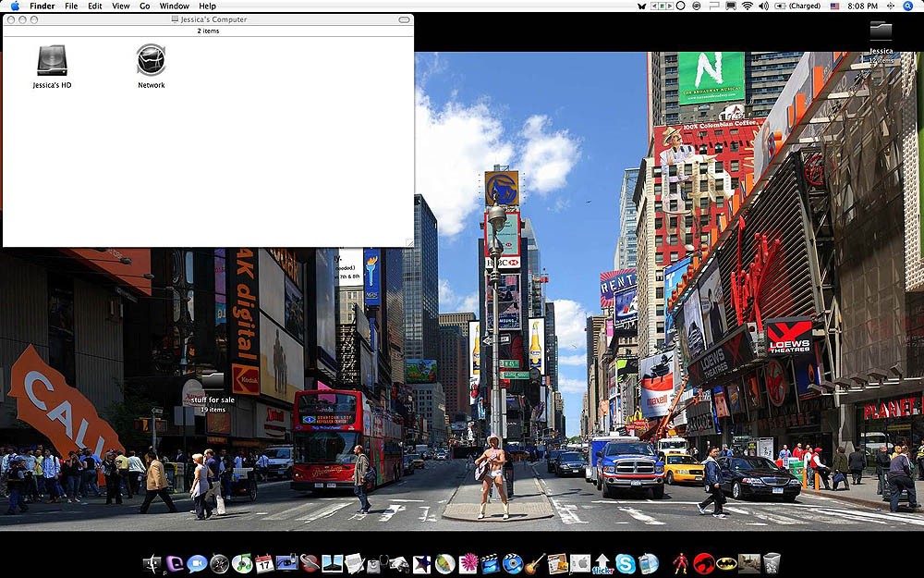Click the red Flash figure dock icon
This screenshot has height=578, width=924.
pos(681,564)
